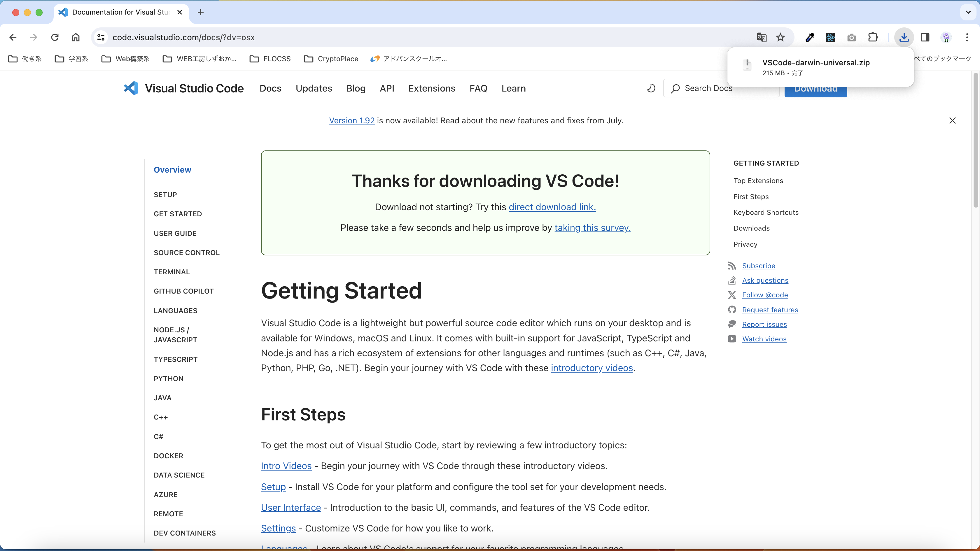The image size is (980, 551).
Task: Click the Visual Studio Code logo
Action: pyautogui.click(x=131, y=88)
